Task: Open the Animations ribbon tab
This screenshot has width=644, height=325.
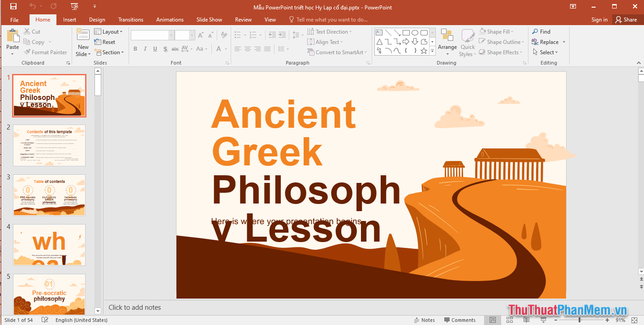Action: (x=169, y=19)
